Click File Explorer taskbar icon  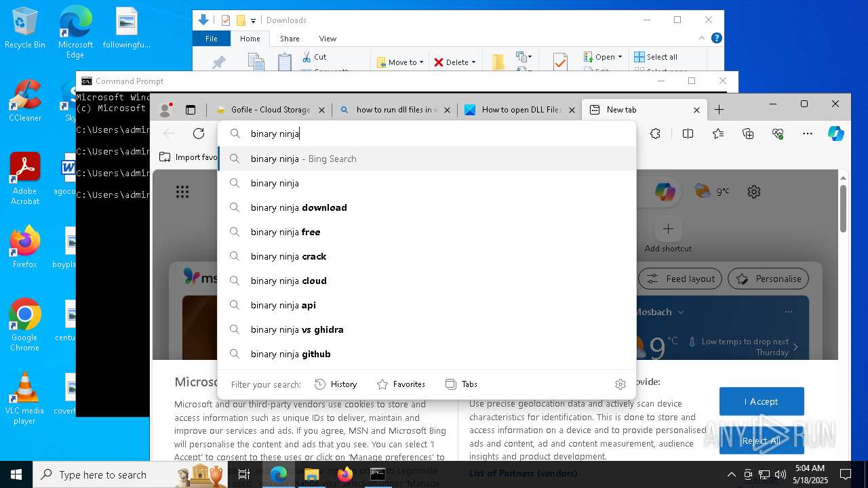[x=311, y=474]
